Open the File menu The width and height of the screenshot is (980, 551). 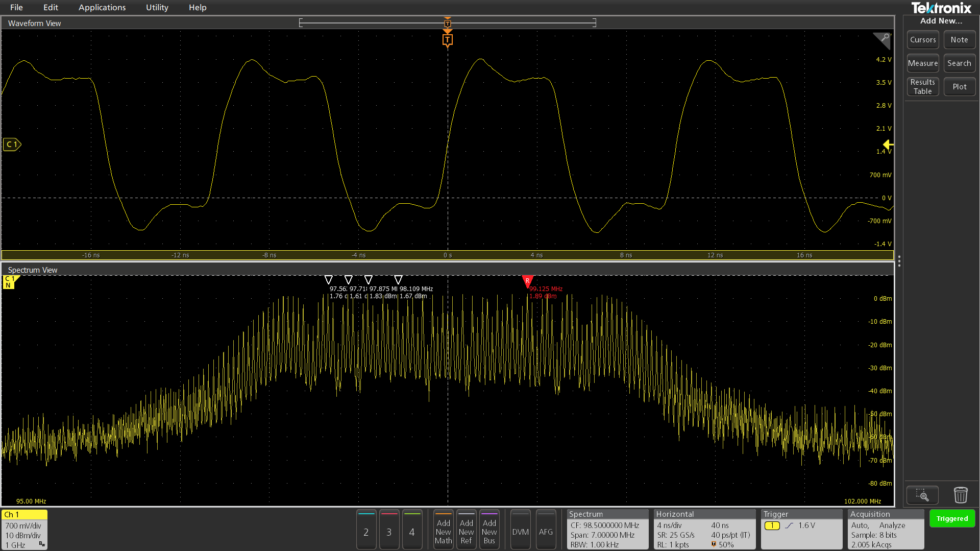coord(16,7)
